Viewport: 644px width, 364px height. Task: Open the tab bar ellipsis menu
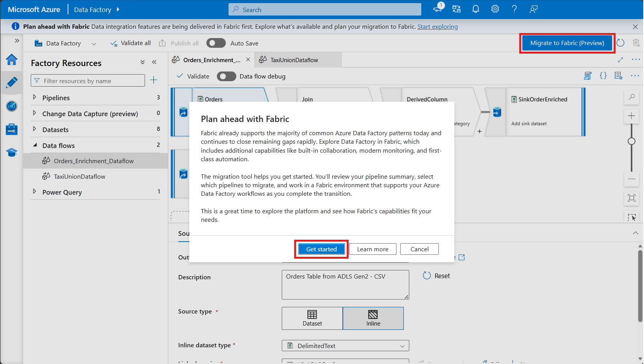point(636,59)
